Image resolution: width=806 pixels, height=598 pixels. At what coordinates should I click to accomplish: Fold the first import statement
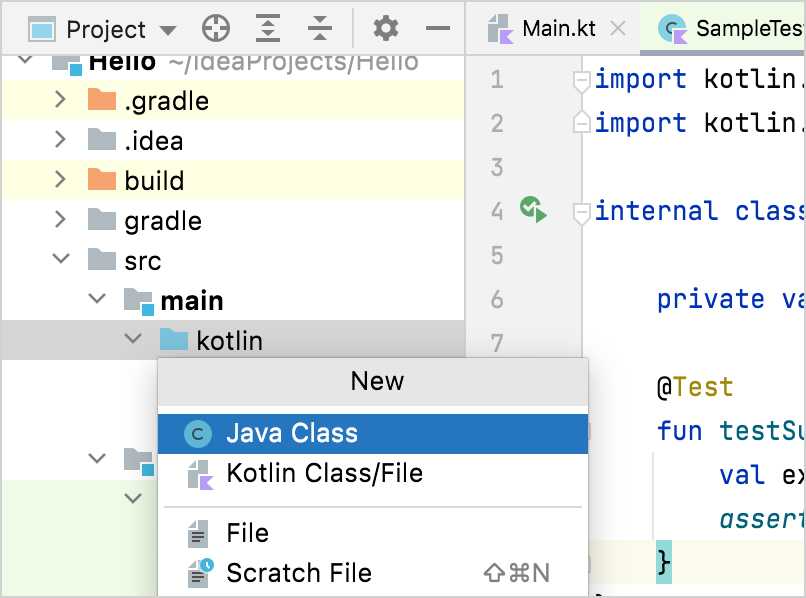(580, 80)
